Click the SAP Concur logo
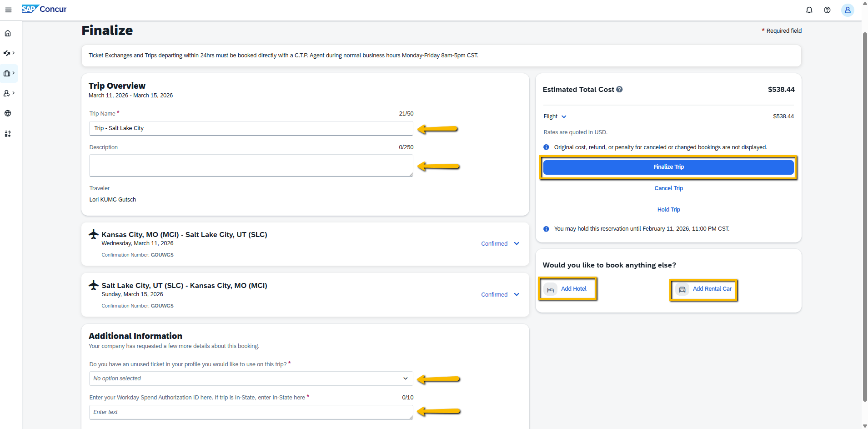 click(x=44, y=9)
